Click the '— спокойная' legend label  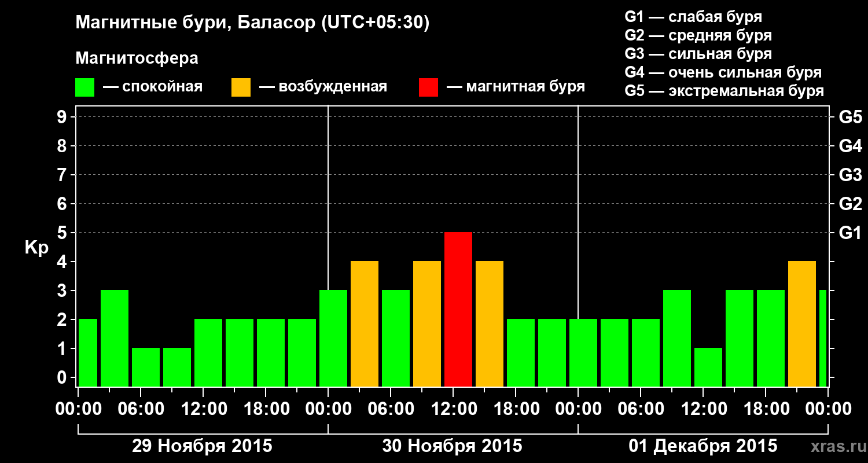click(x=153, y=87)
